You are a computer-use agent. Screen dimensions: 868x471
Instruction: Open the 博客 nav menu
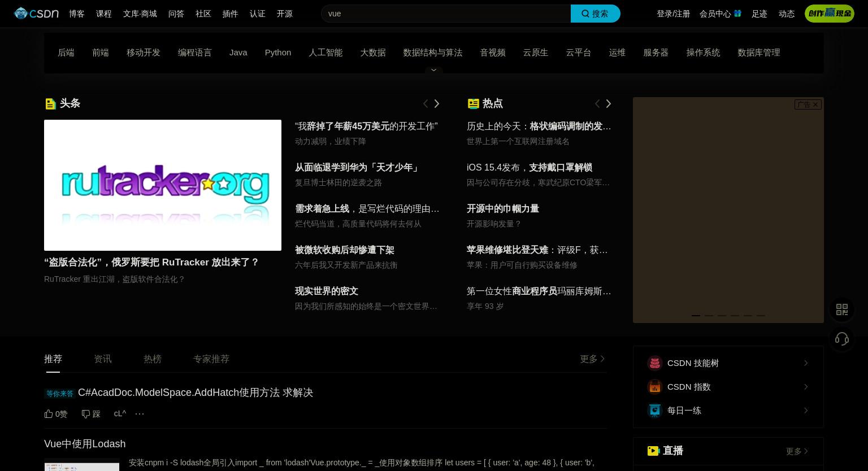click(x=77, y=14)
